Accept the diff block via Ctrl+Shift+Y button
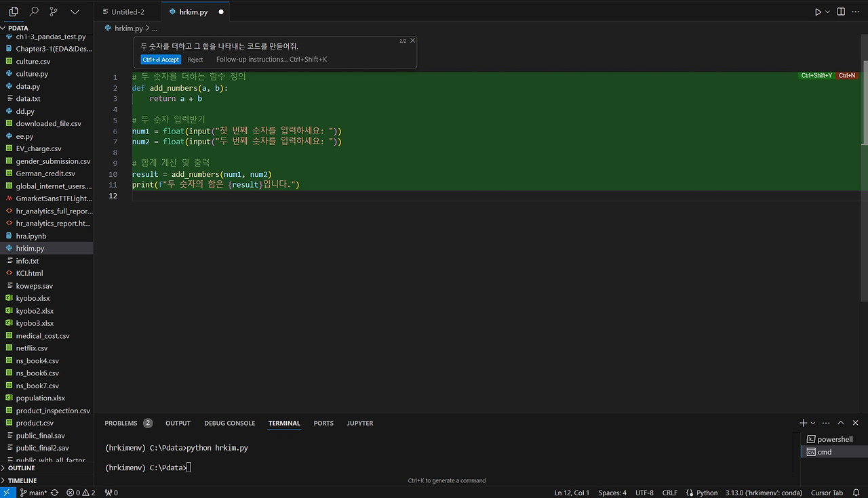 (816, 75)
